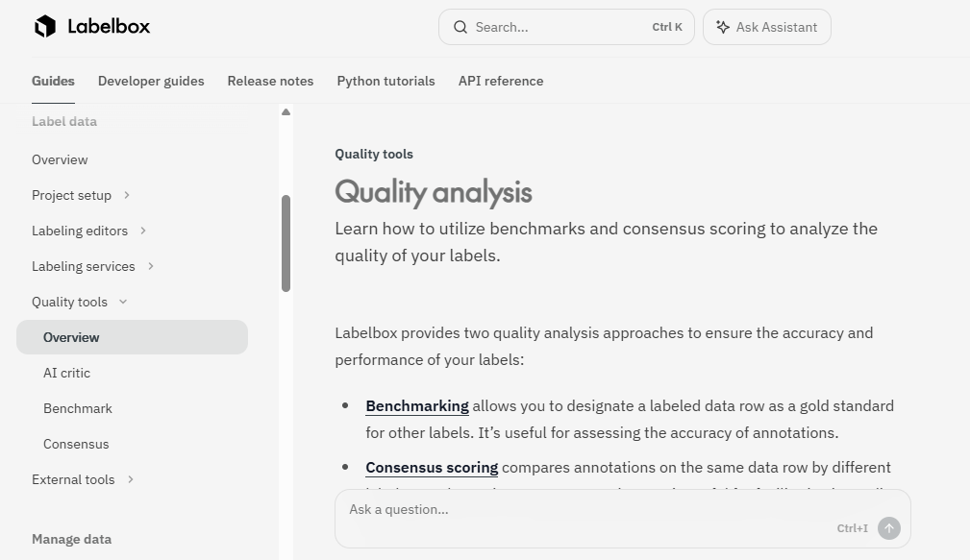
Task: Click the Quality tools sidebar item
Action: pos(70,302)
